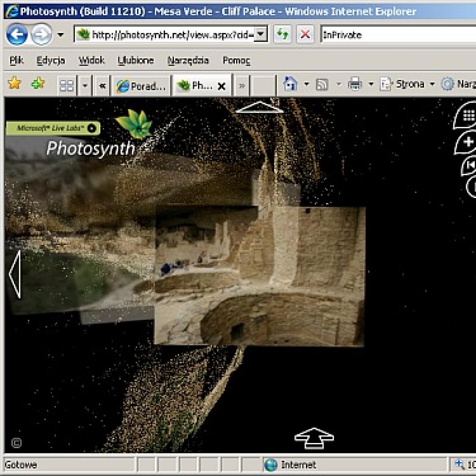The width and height of the screenshot is (476, 476).
Task: Open the tools gear menu
Action: pos(458,84)
